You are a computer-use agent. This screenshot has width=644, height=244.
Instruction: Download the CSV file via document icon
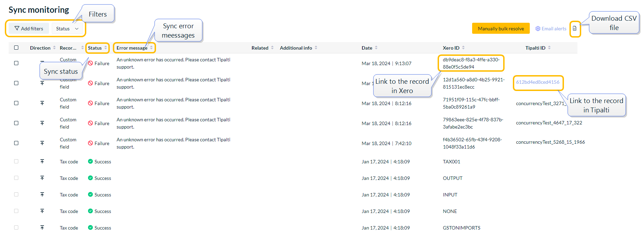click(x=575, y=29)
